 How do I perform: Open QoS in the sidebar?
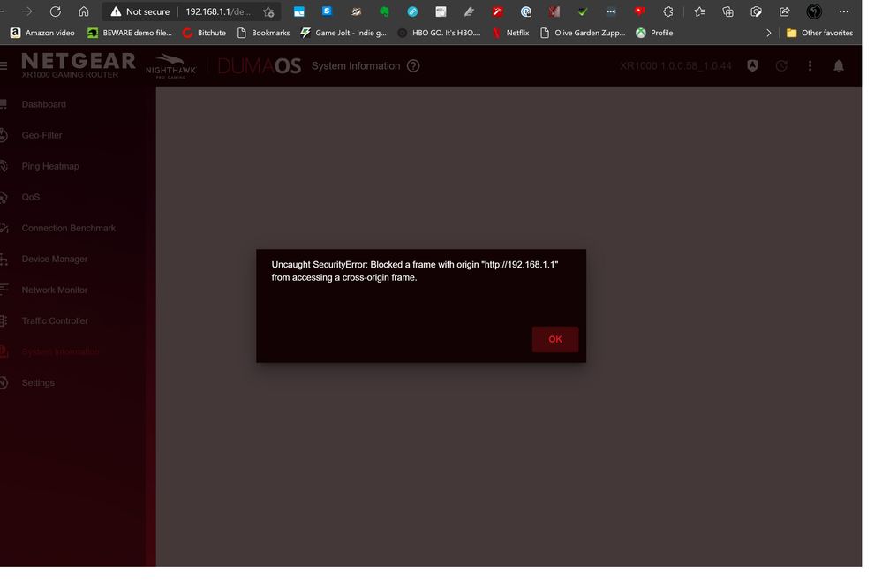click(31, 197)
